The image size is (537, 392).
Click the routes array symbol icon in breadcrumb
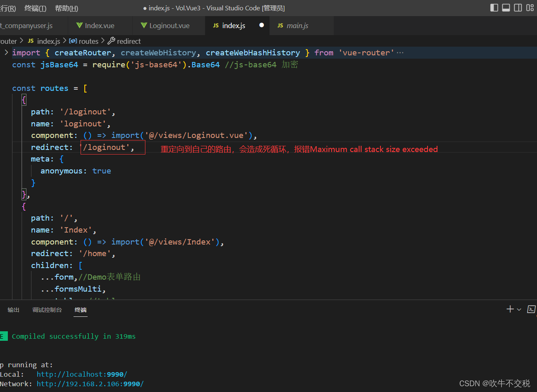[x=73, y=41]
